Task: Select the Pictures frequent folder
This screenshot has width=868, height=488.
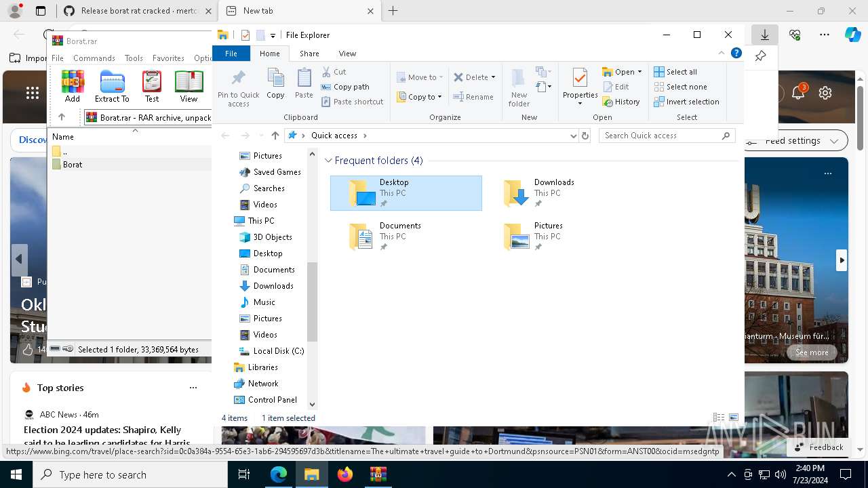Action: pyautogui.click(x=561, y=237)
